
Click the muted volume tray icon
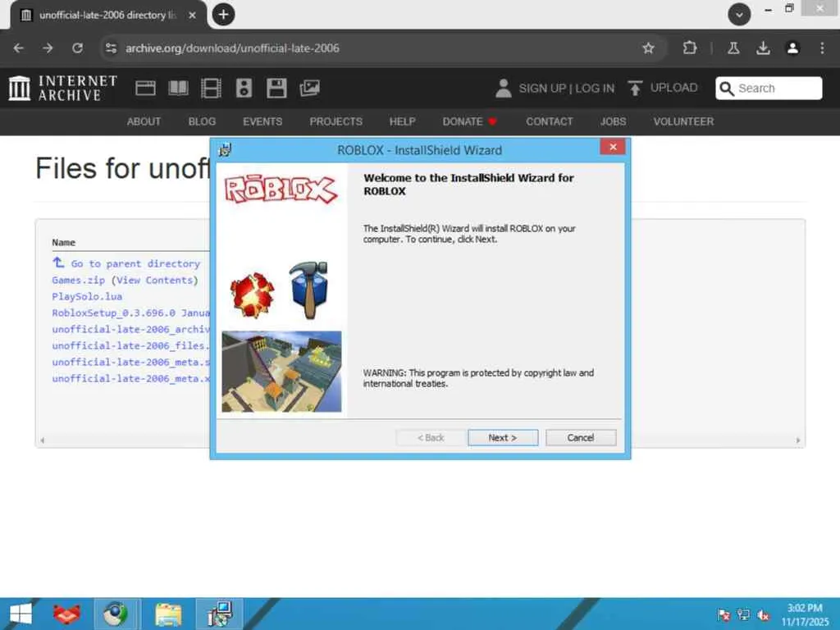point(764,614)
